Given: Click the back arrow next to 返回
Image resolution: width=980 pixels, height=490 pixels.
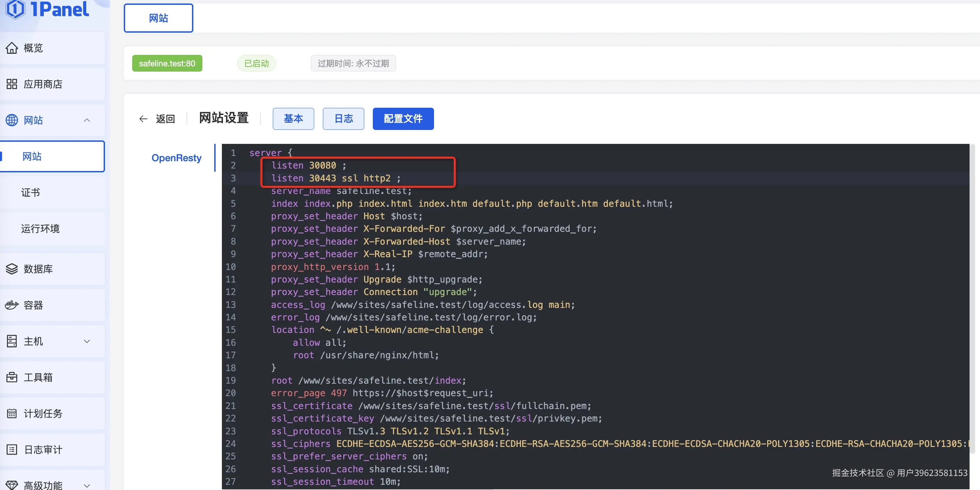Looking at the screenshot, I should 143,119.
